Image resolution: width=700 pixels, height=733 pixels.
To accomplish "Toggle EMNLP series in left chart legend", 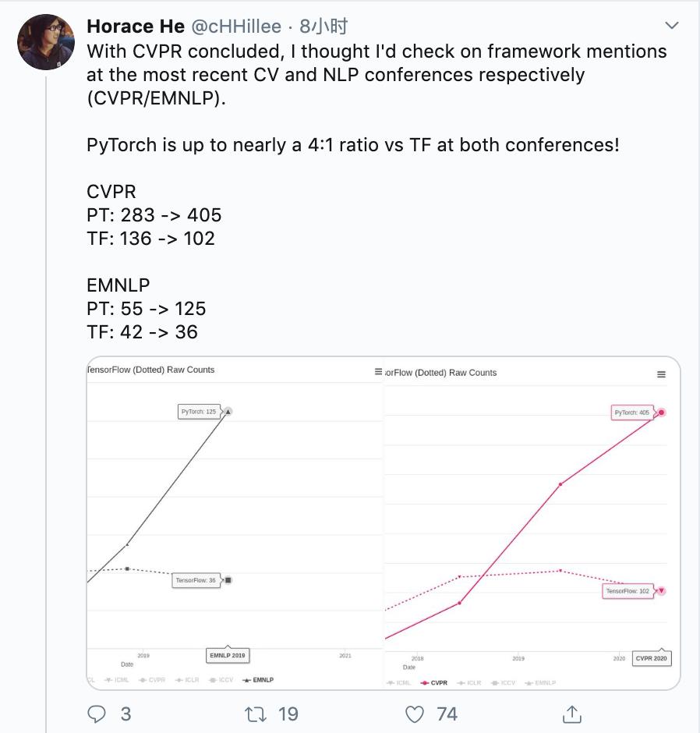I will tap(258, 680).
